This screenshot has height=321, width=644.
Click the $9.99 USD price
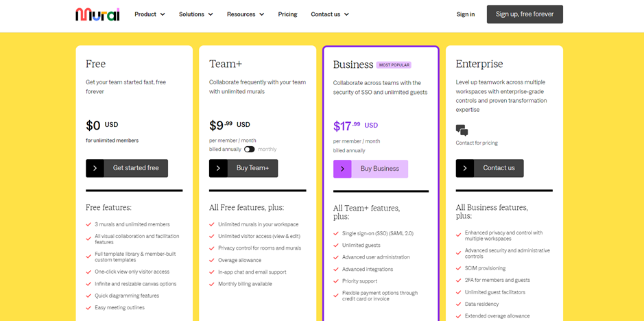(x=230, y=125)
